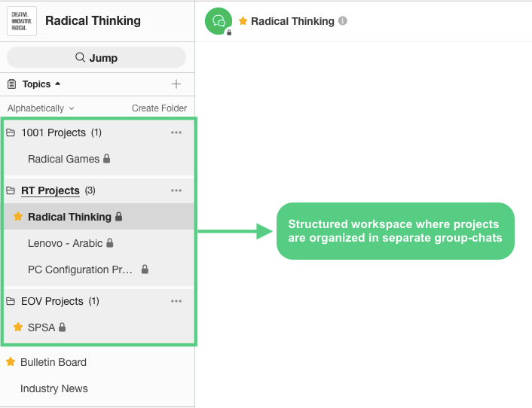Toggle the star on Bulletin Board
The width and height of the screenshot is (532, 408).
click(x=11, y=361)
